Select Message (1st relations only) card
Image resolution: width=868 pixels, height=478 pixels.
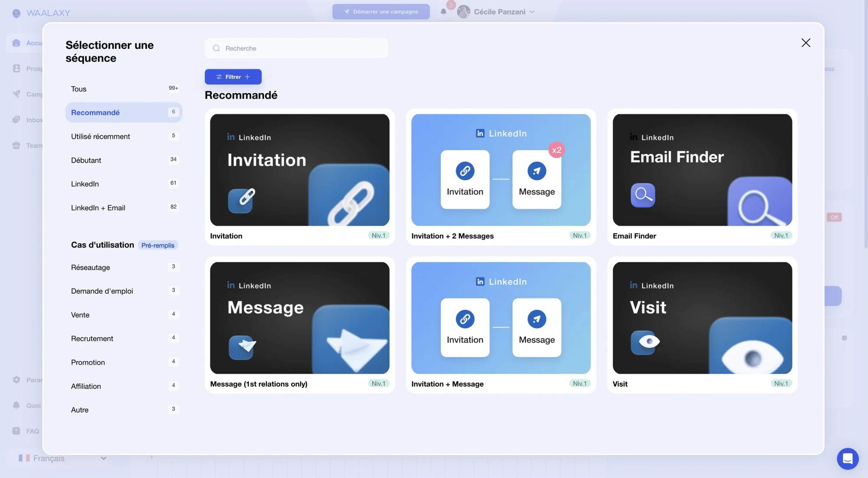pyautogui.click(x=299, y=325)
